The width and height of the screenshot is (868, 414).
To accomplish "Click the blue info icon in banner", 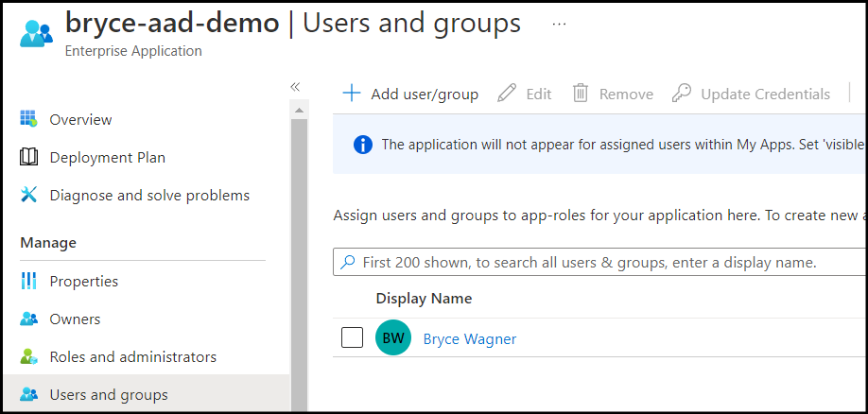I will [x=362, y=145].
